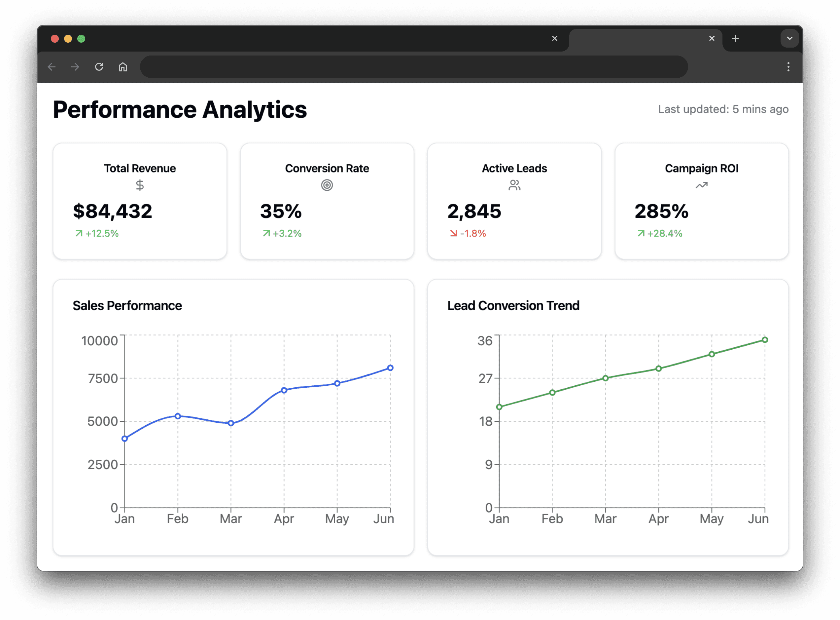Click the target icon under Conversion Rate
840x620 pixels.
[327, 185]
